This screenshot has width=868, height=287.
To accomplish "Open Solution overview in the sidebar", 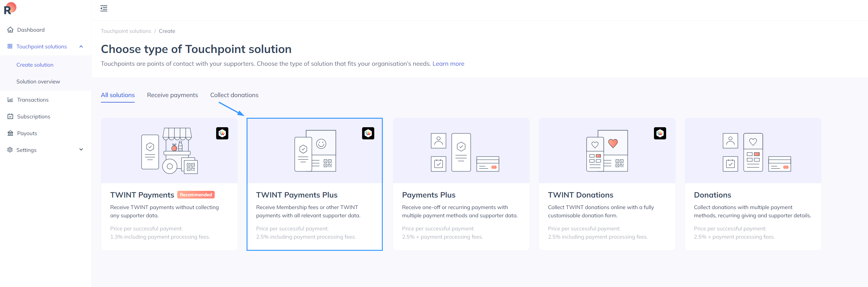I will coord(38,82).
